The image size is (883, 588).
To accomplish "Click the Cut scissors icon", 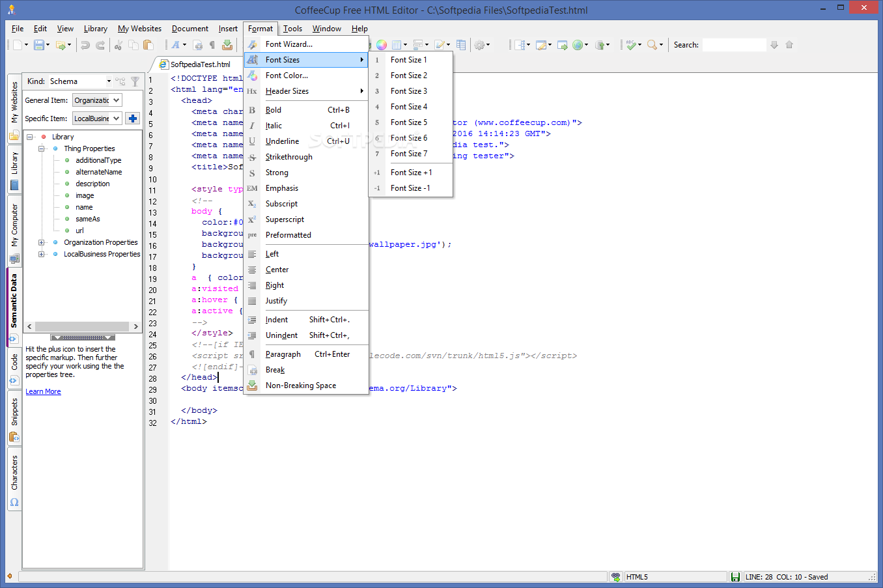I will [x=118, y=45].
